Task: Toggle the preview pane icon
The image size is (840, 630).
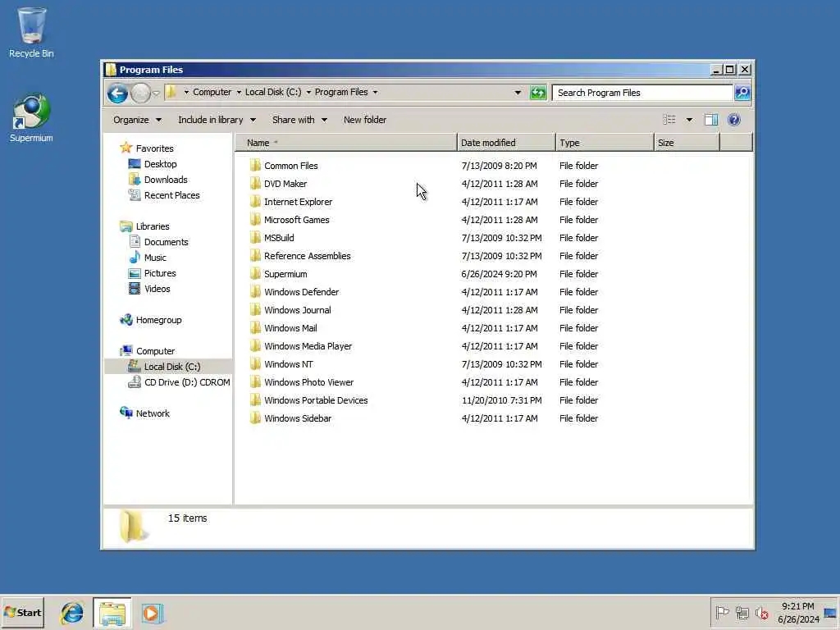Action: click(711, 120)
